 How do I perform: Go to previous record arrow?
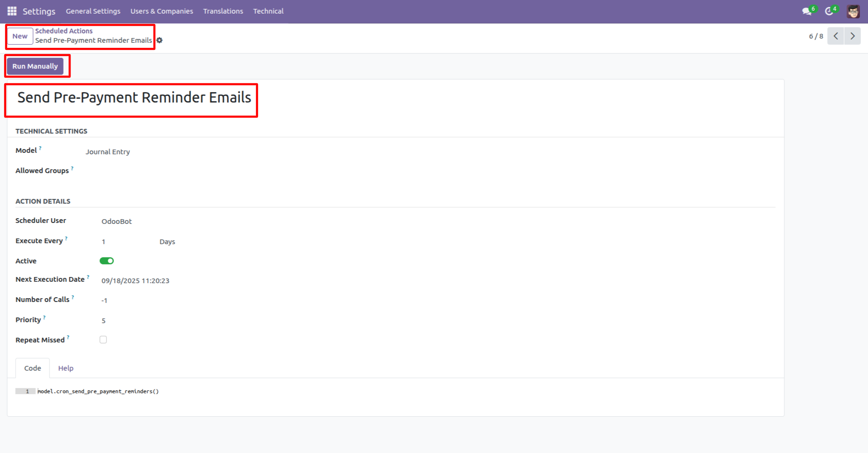click(x=836, y=36)
